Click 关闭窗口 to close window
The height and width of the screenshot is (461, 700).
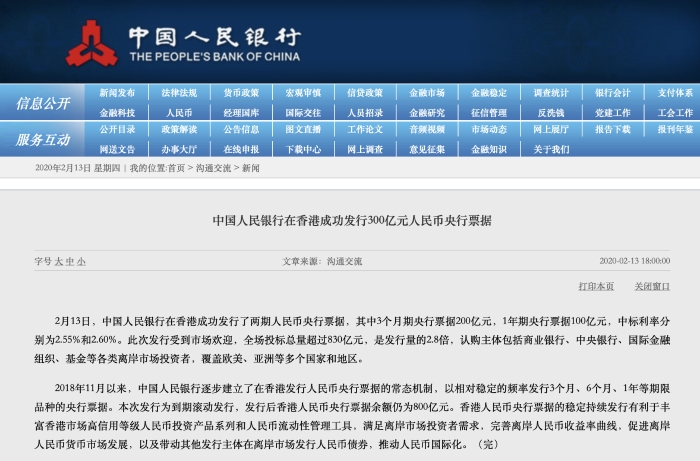point(652,287)
